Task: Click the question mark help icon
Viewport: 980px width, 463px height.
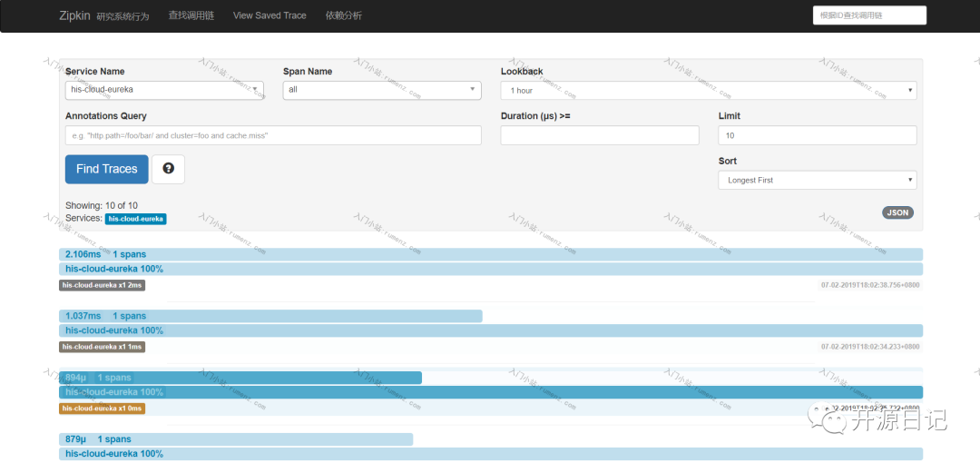Action: (168, 169)
